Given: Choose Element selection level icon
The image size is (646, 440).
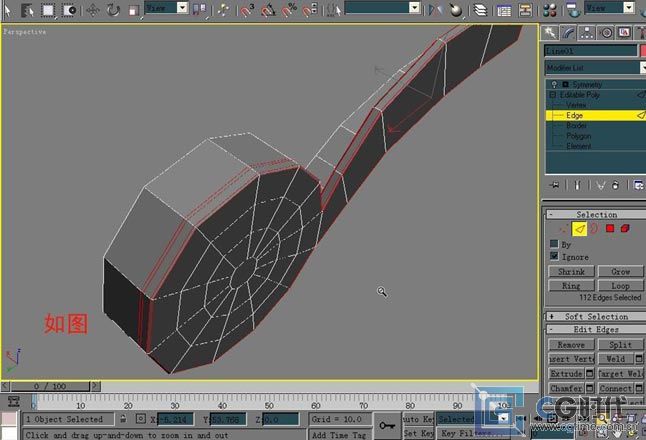Looking at the screenshot, I should coord(625,229).
